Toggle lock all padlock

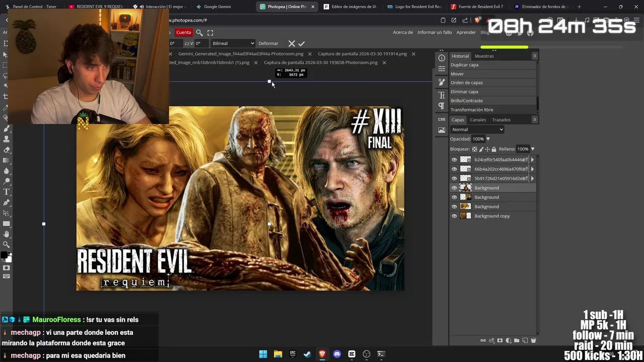[x=494, y=149]
